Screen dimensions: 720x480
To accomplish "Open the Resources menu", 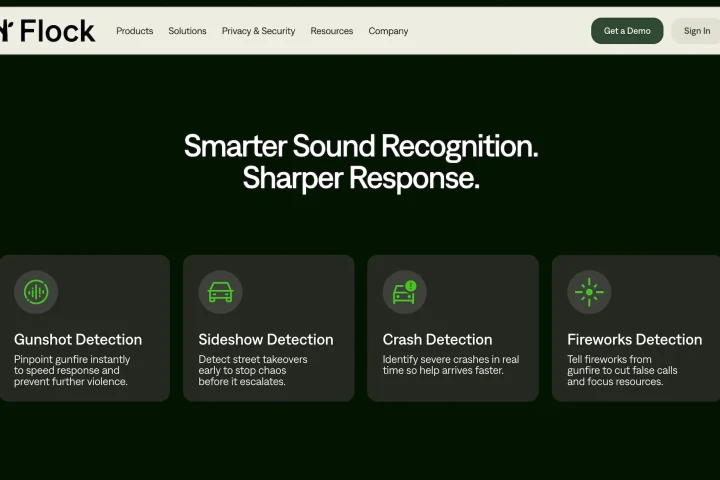I will pyautogui.click(x=332, y=31).
